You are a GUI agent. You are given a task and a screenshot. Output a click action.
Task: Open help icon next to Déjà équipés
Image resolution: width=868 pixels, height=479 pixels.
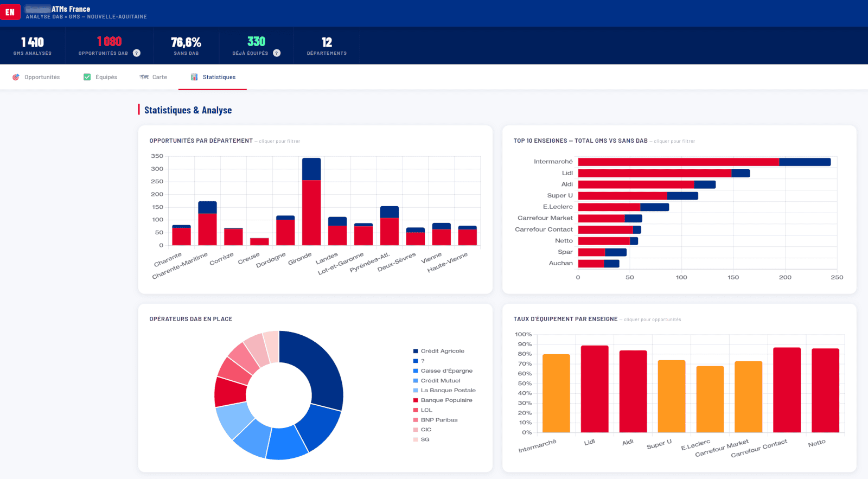click(x=277, y=53)
